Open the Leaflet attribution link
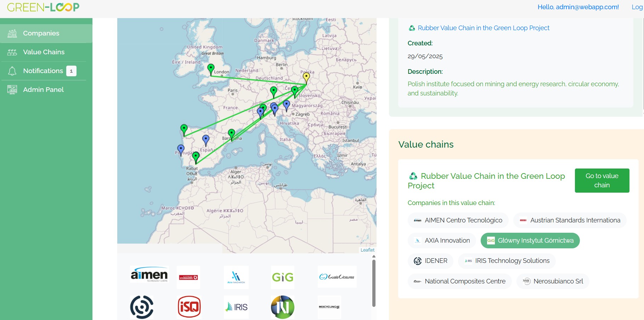644x320 pixels. 367,250
